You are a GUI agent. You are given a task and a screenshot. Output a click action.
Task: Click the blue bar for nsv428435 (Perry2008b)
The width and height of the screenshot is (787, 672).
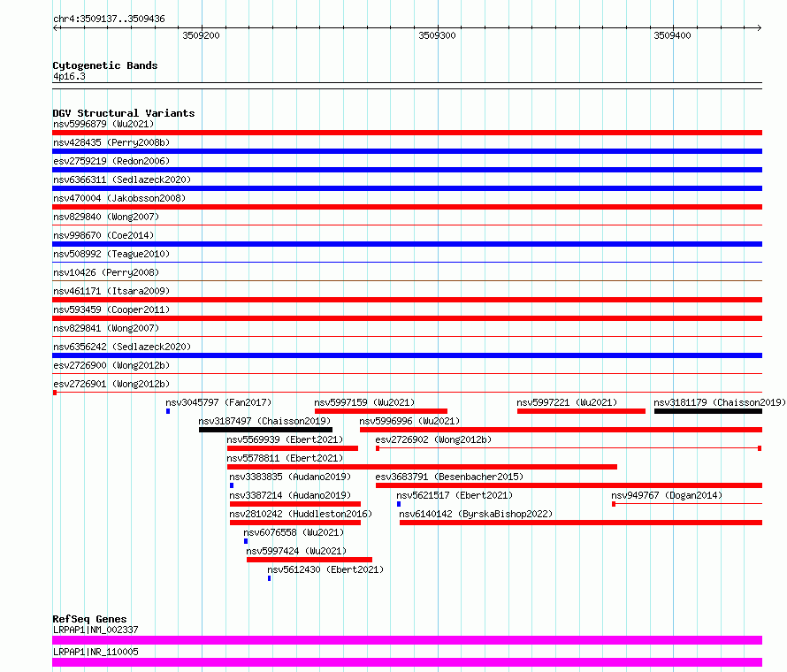[x=407, y=151]
